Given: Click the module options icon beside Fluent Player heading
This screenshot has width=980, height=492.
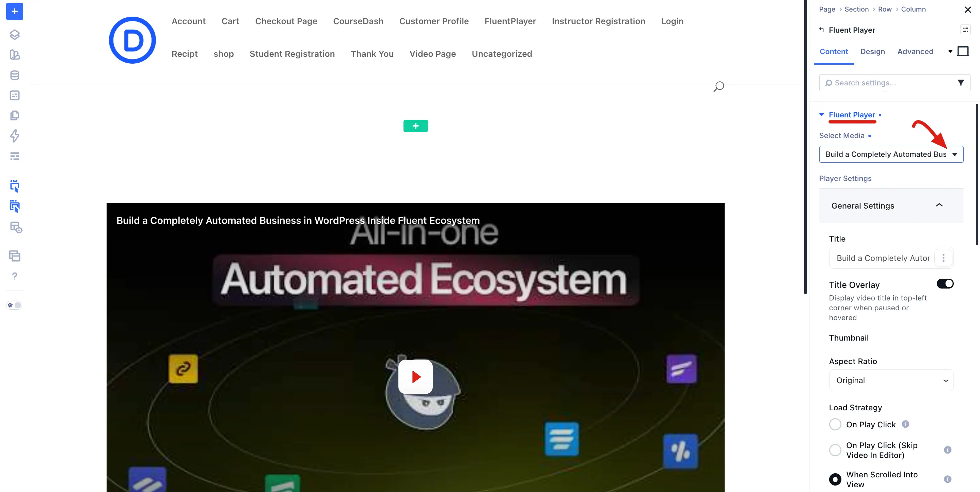Looking at the screenshot, I should point(966,30).
